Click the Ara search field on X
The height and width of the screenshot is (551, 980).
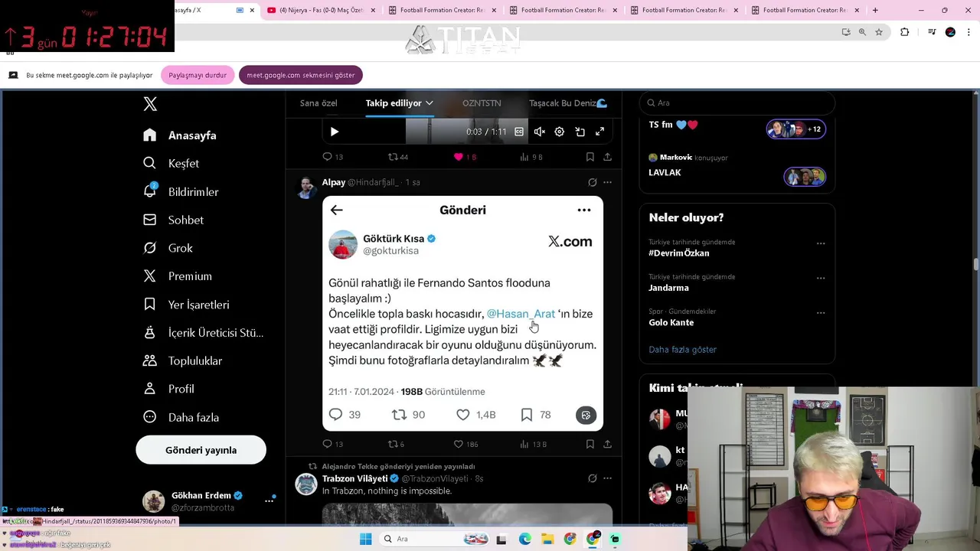pyautogui.click(x=737, y=103)
